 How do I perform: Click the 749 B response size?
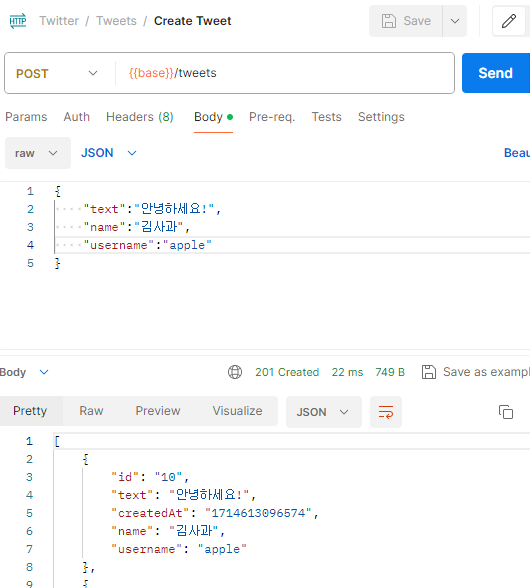coord(390,372)
